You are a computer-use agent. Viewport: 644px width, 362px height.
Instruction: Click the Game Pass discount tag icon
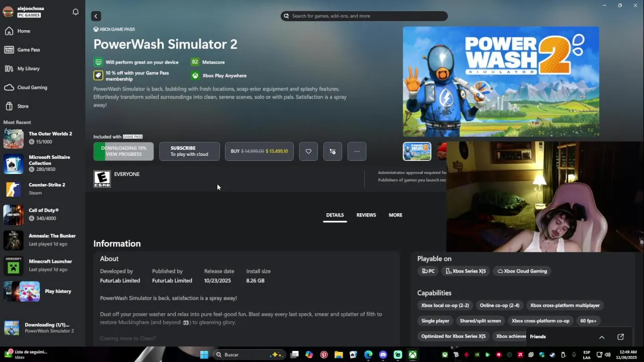[x=98, y=75]
